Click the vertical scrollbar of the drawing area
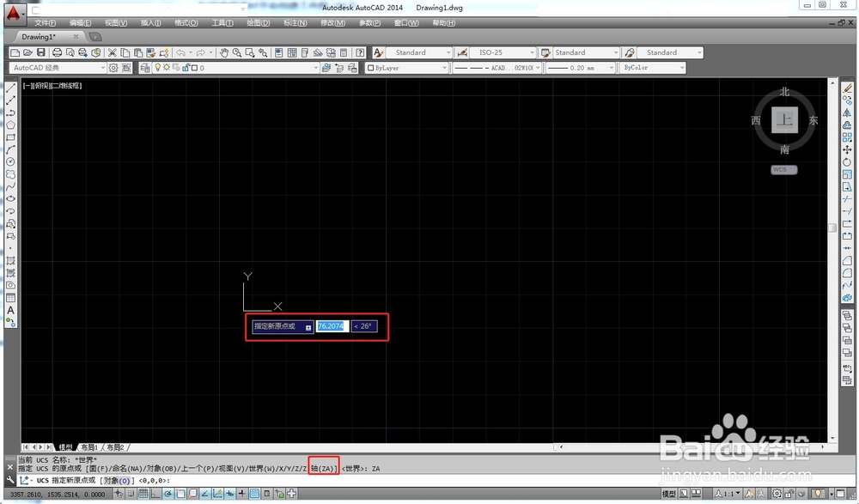 (x=832, y=260)
